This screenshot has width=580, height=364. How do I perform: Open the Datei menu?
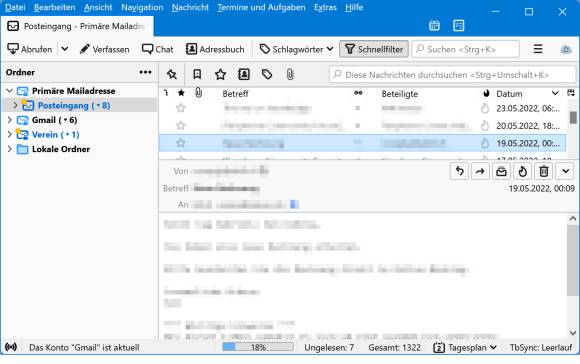15,7
